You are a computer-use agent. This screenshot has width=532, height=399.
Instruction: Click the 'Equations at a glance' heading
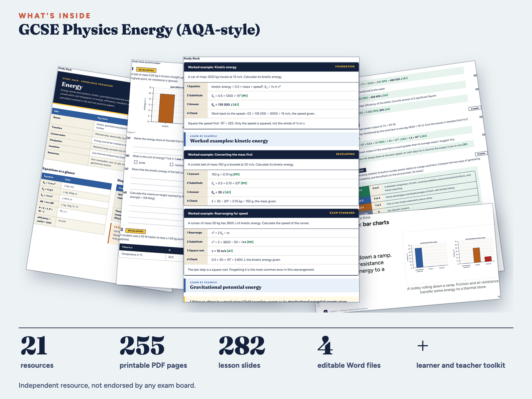point(59,171)
